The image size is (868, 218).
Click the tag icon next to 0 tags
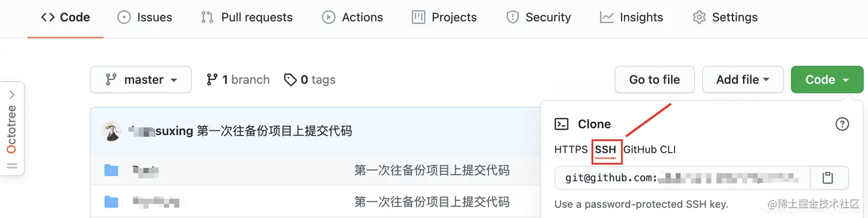tap(290, 80)
